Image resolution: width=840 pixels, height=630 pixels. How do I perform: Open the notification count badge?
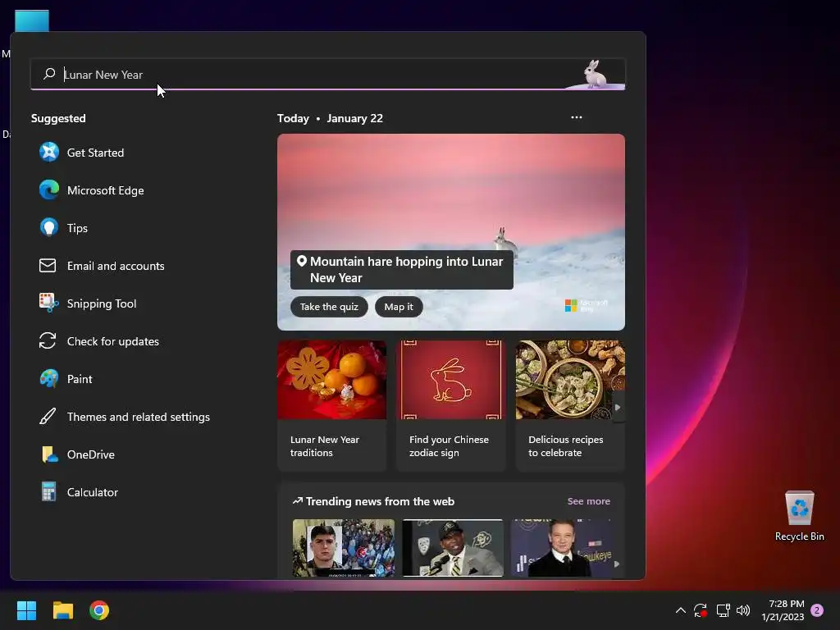coord(817,610)
